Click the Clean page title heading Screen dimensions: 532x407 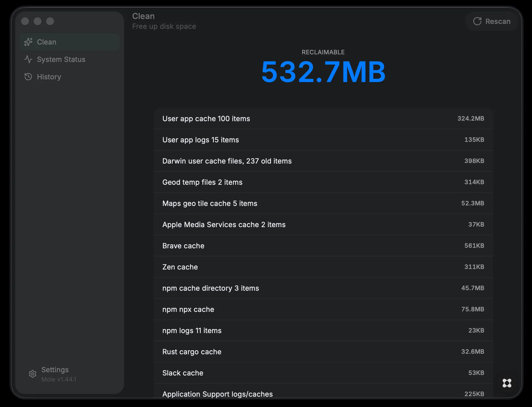pyautogui.click(x=143, y=16)
